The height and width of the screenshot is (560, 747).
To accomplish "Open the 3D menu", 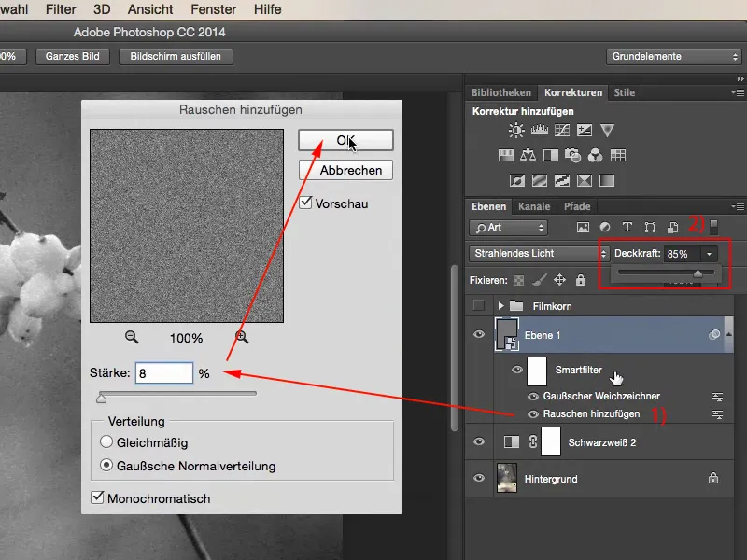I will click(x=102, y=9).
